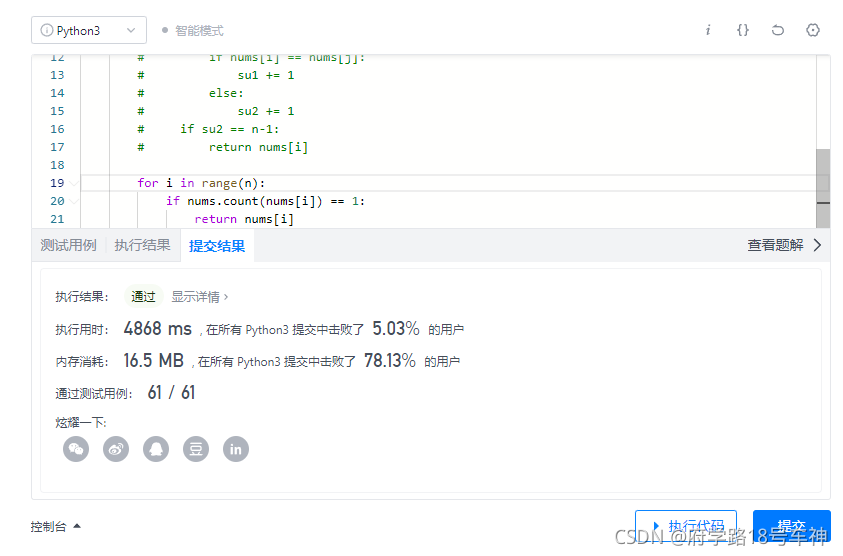Click the italic i info icon in the editor toolbar
This screenshot has width=843, height=556.
pyautogui.click(x=708, y=30)
